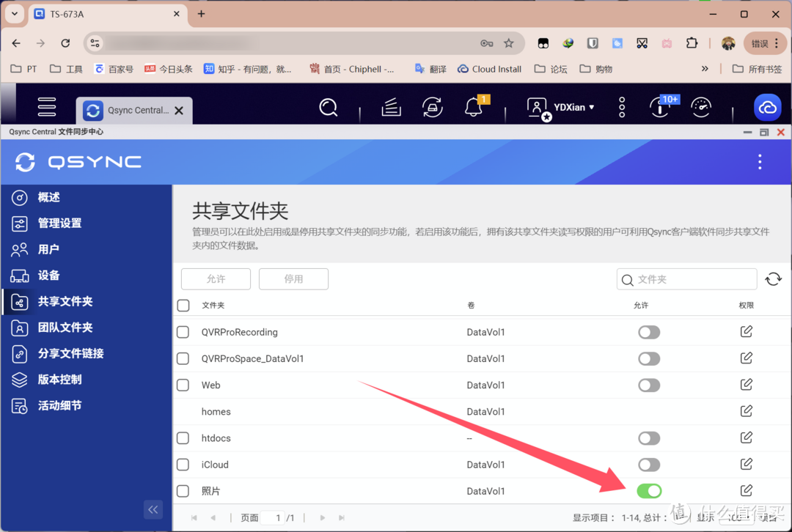Edit permissions for the Web folder
The image size is (792, 532).
(x=746, y=385)
